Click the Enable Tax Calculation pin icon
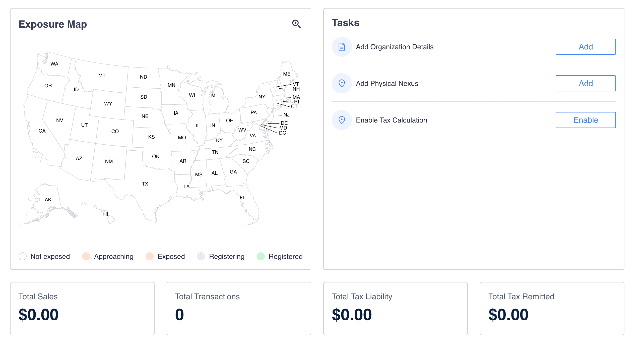This screenshot has height=354, width=644. (341, 120)
